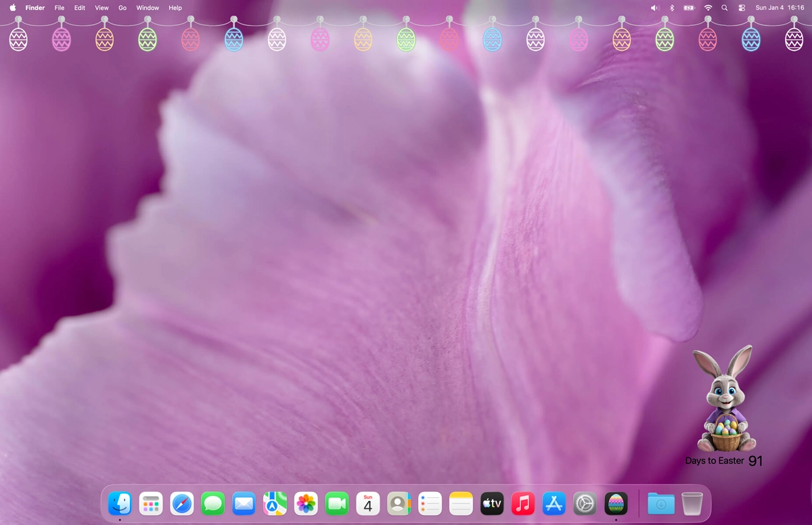Open the Messages app
The width and height of the screenshot is (812, 525).
(x=212, y=503)
